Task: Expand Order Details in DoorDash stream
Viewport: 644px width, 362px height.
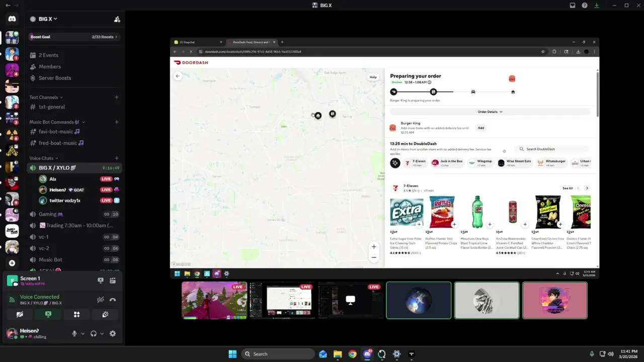Action: [x=490, y=112]
